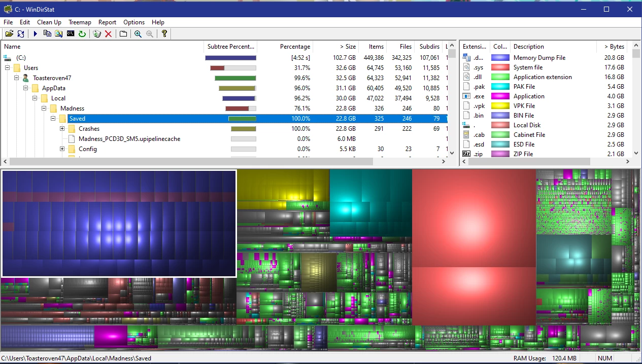Click the Description column header

(528, 47)
